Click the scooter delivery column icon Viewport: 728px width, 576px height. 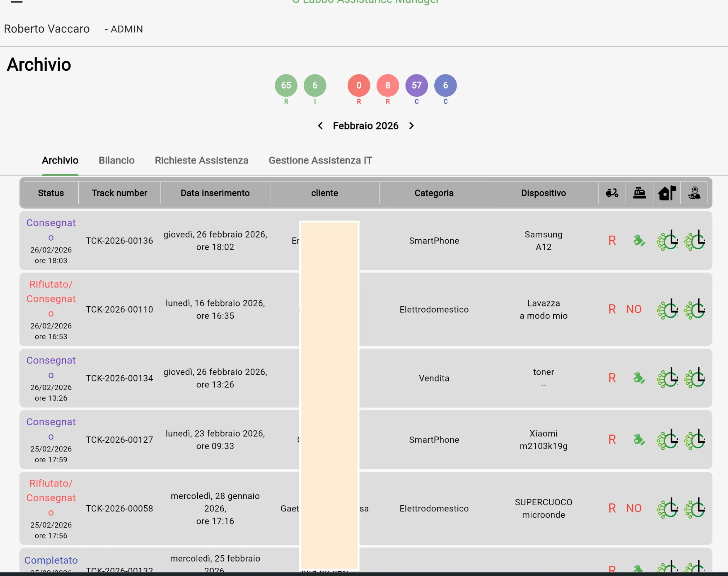612,193
